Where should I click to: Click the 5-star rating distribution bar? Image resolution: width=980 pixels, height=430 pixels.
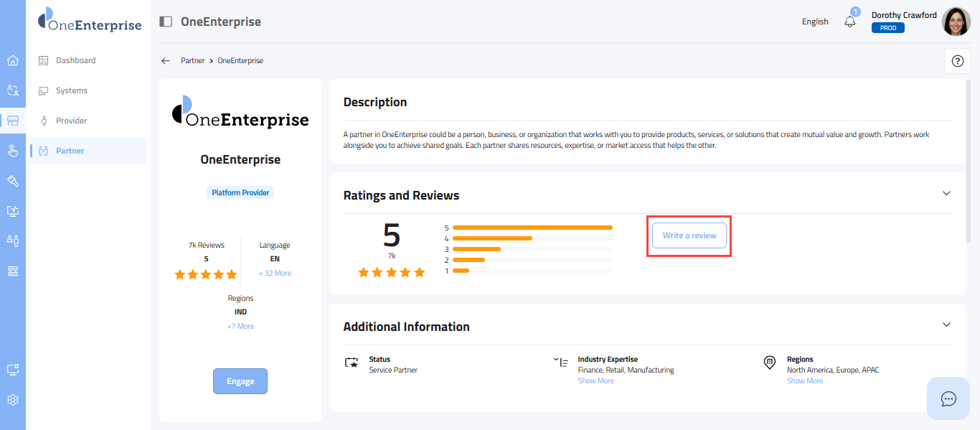[532, 228]
